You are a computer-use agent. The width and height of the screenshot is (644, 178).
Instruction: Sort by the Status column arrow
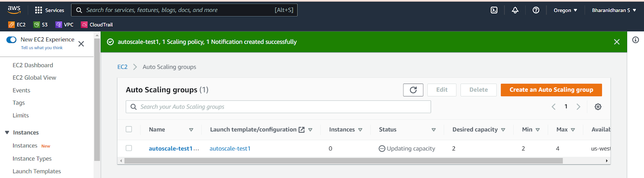(433, 130)
